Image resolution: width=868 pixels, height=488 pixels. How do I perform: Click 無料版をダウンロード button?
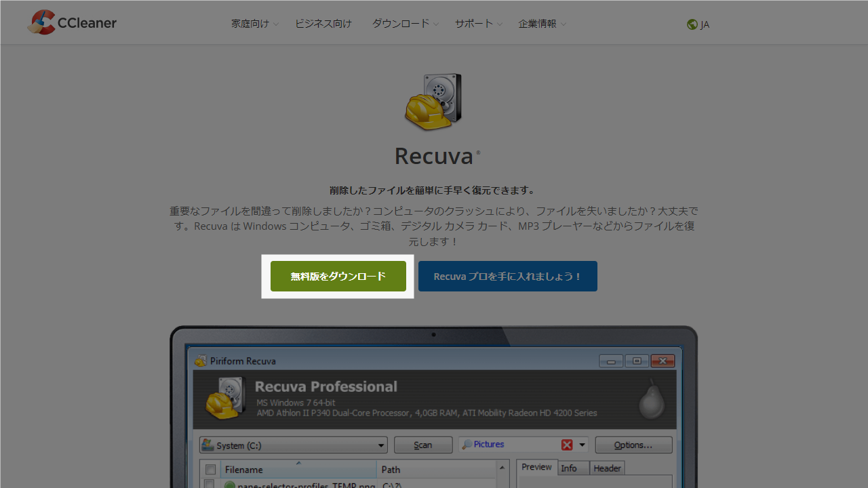(338, 277)
